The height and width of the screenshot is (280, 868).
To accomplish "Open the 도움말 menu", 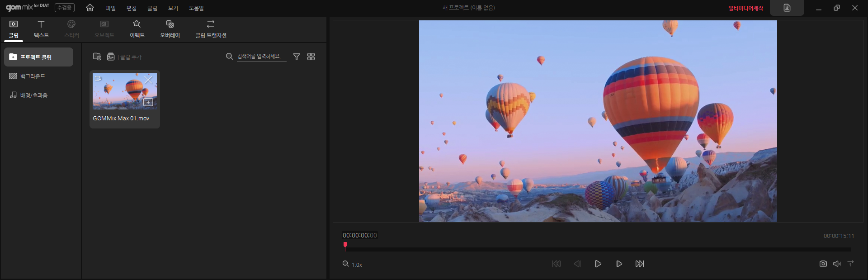I will pyautogui.click(x=196, y=8).
